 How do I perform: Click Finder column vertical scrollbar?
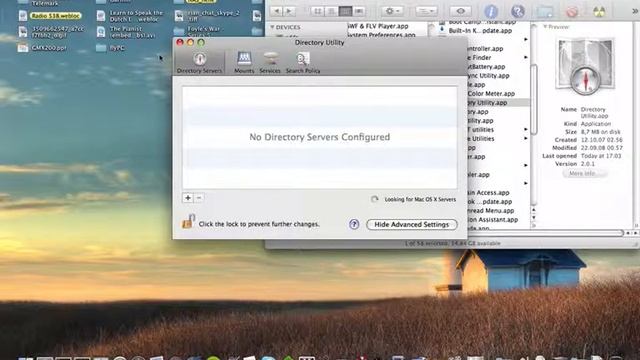pyautogui.click(x=533, y=100)
